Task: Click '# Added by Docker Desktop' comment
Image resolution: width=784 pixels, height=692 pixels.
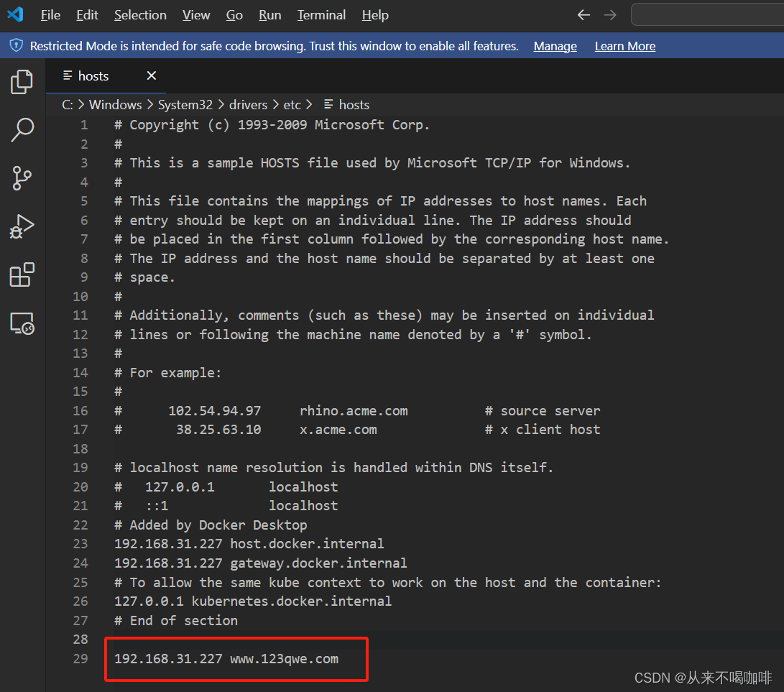Action: click(x=211, y=525)
